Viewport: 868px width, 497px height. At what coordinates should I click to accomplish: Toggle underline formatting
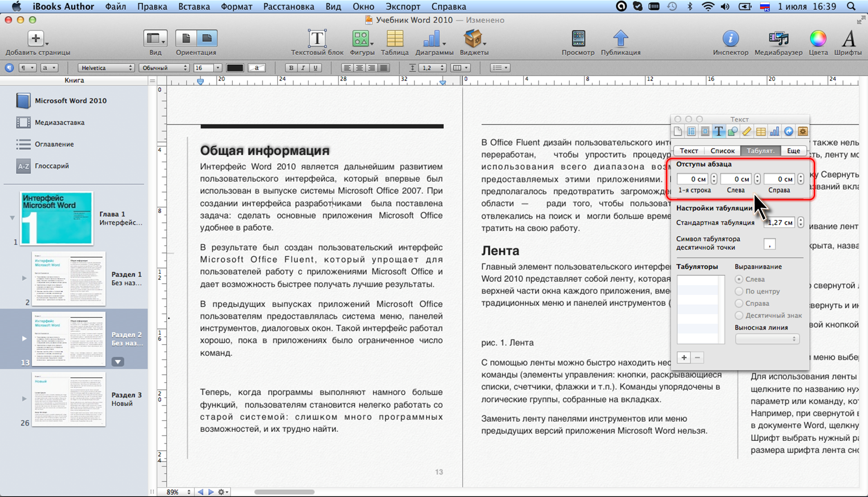tap(316, 68)
